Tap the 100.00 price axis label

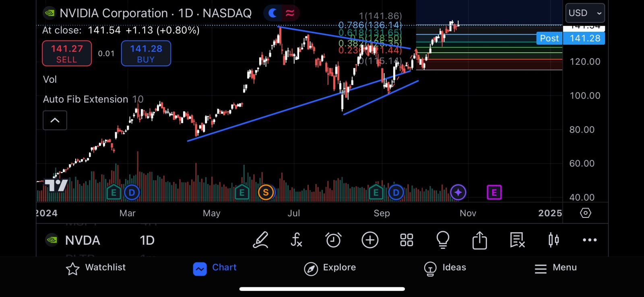pyautogui.click(x=585, y=96)
